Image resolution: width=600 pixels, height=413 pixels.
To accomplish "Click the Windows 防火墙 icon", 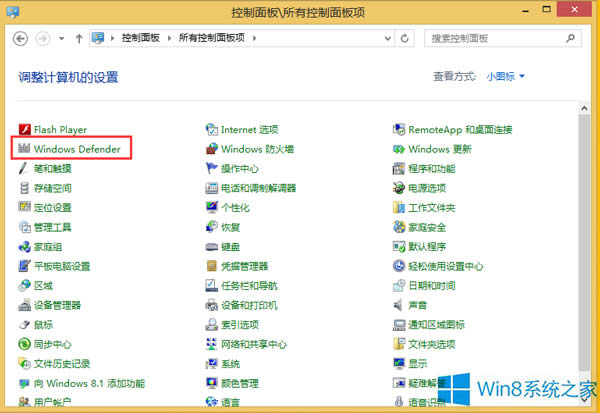I will coord(212,149).
